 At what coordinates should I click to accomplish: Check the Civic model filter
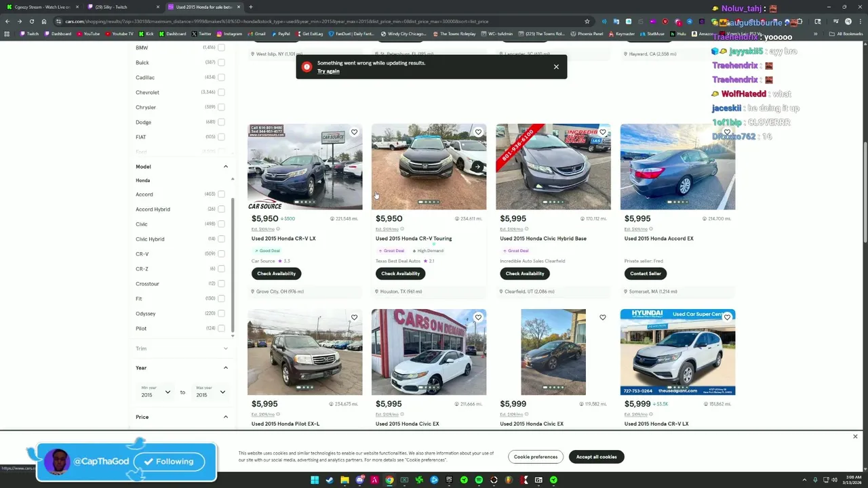221,224
